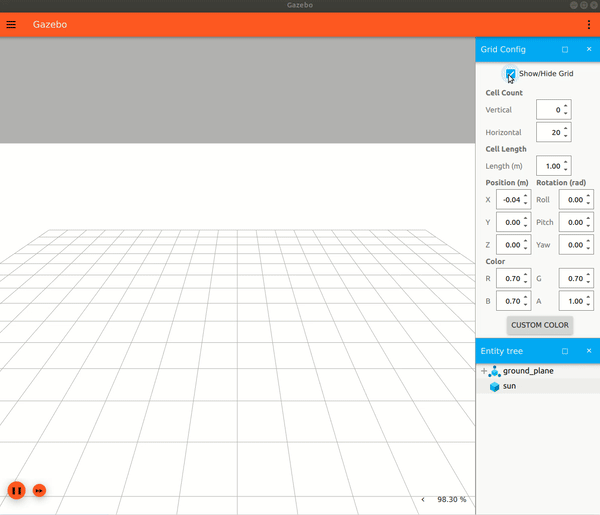600x515 pixels.
Task: Decrease Alpha color value
Action: point(588,305)
